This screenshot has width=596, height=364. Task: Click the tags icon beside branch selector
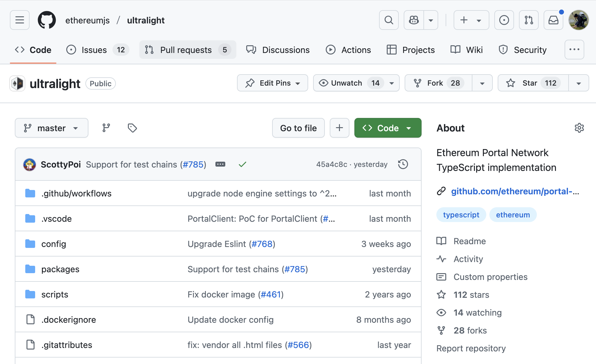[132, 128]
